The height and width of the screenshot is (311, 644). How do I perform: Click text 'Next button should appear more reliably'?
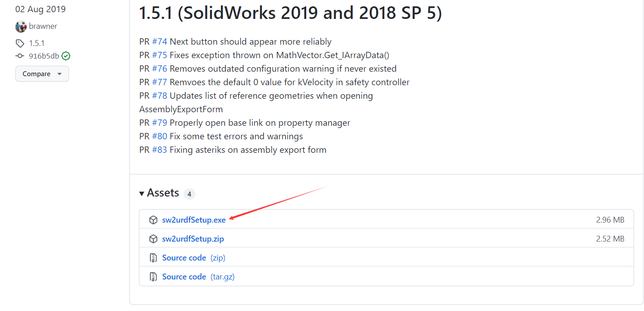click(251, 41)
